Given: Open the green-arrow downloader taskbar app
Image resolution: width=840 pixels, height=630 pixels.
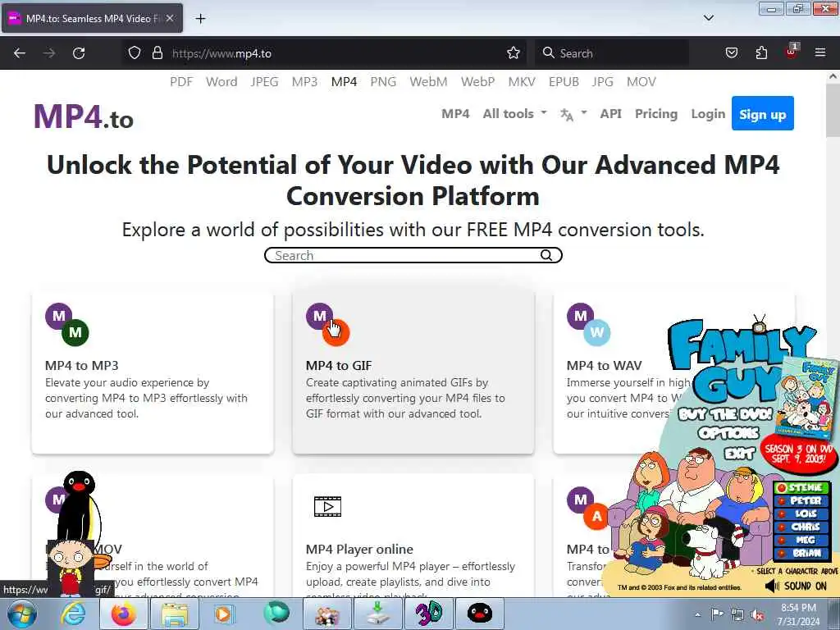Looking at the screenshot, I should point(377,614).
